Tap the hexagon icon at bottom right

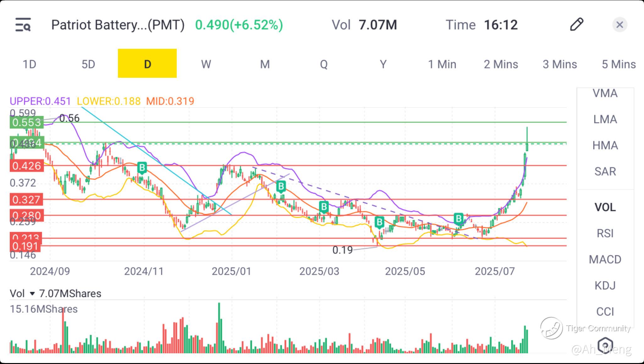pyautogui.click(x=605, y=345)
